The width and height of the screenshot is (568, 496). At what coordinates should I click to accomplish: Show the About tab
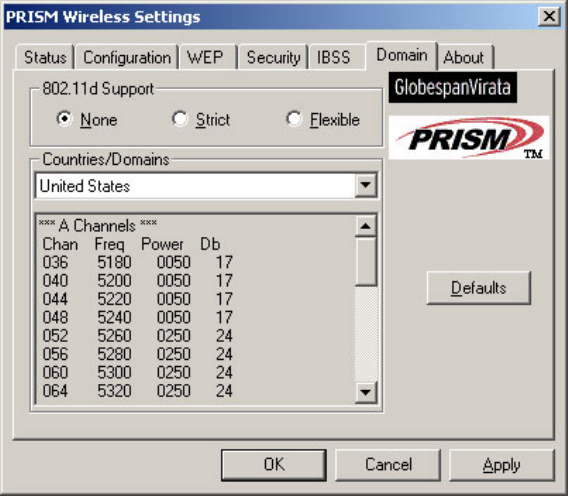(465, 57)
